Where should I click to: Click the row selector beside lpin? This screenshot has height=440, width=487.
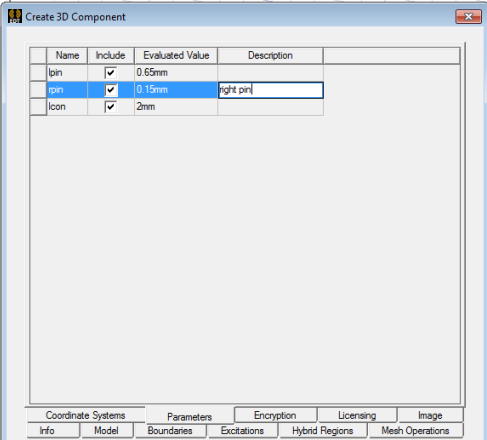click(38, 73)
